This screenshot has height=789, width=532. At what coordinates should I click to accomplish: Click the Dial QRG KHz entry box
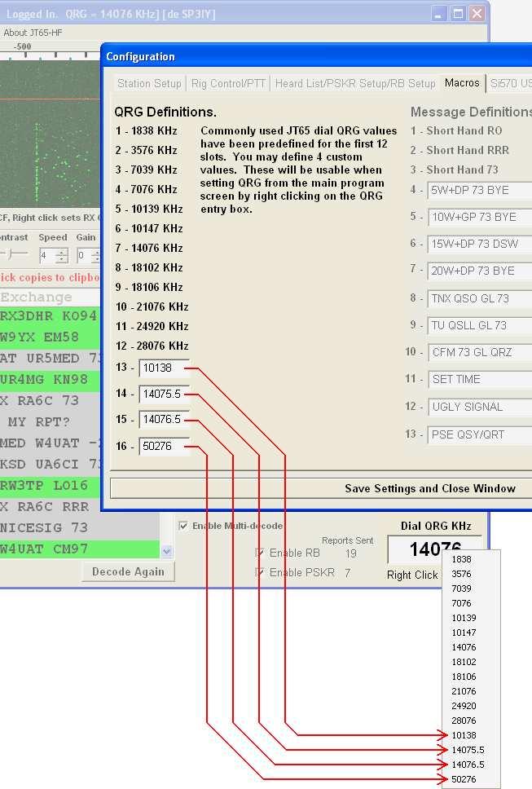point(434,549)
